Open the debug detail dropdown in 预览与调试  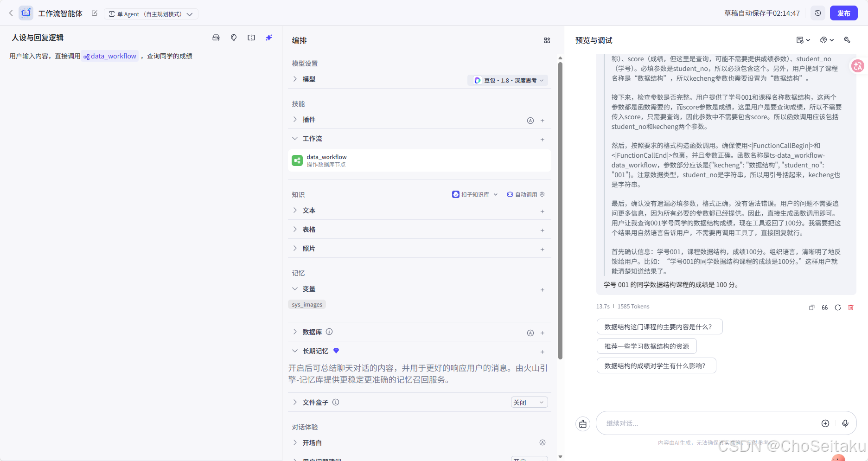pos(803,40)
